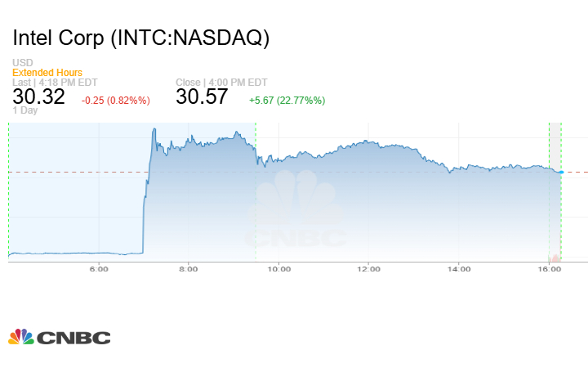
Task: Click the 12:00 time axis label
Action: click(x=369, y=268)
